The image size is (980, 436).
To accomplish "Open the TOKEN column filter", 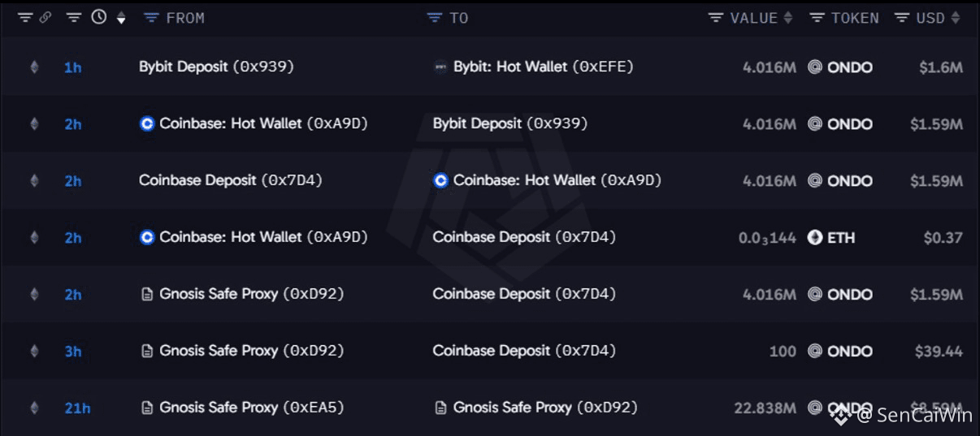I will (817, 18).
